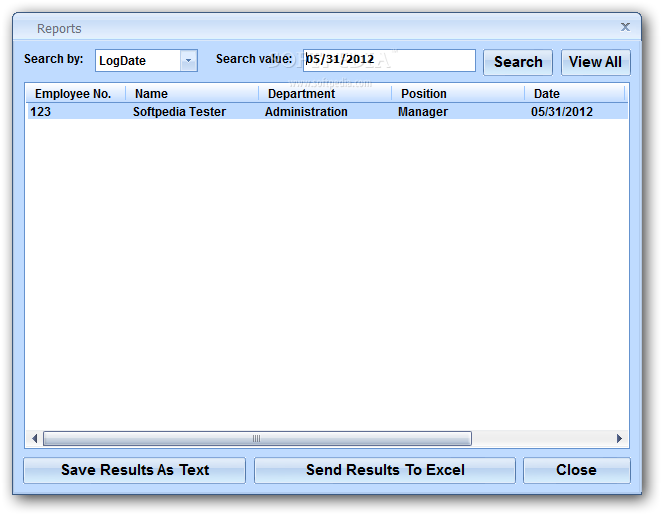Viewport: 662px width, 515px height.
Task: Sort by Position column header
Action: coord(458,93)
